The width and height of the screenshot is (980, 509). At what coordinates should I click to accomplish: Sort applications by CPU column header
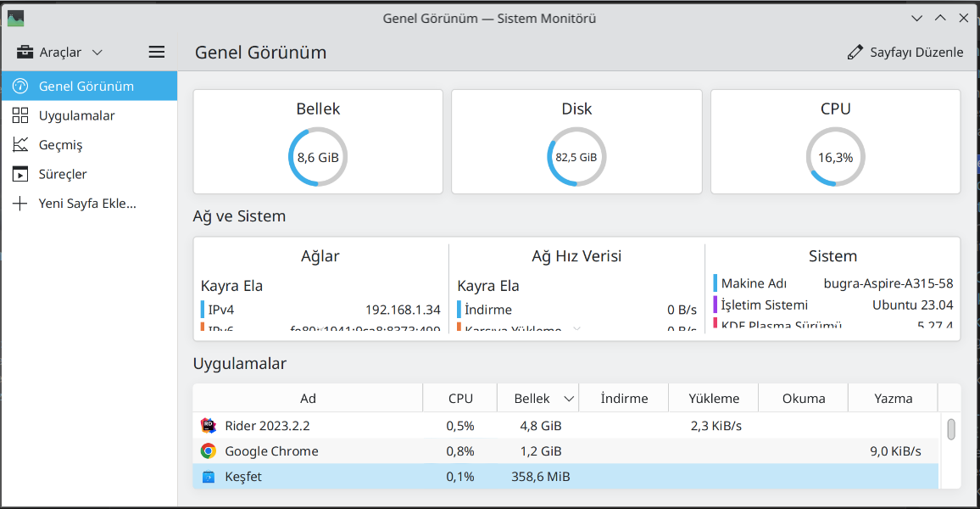pos(460,399)
